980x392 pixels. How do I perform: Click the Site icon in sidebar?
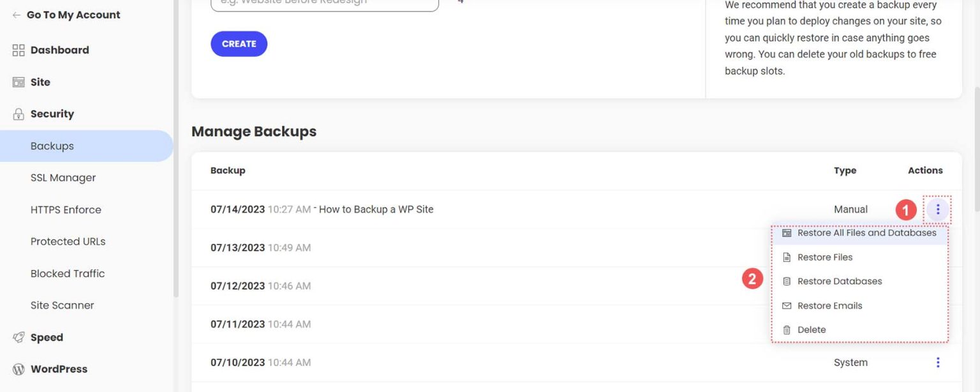pos(19,82)
